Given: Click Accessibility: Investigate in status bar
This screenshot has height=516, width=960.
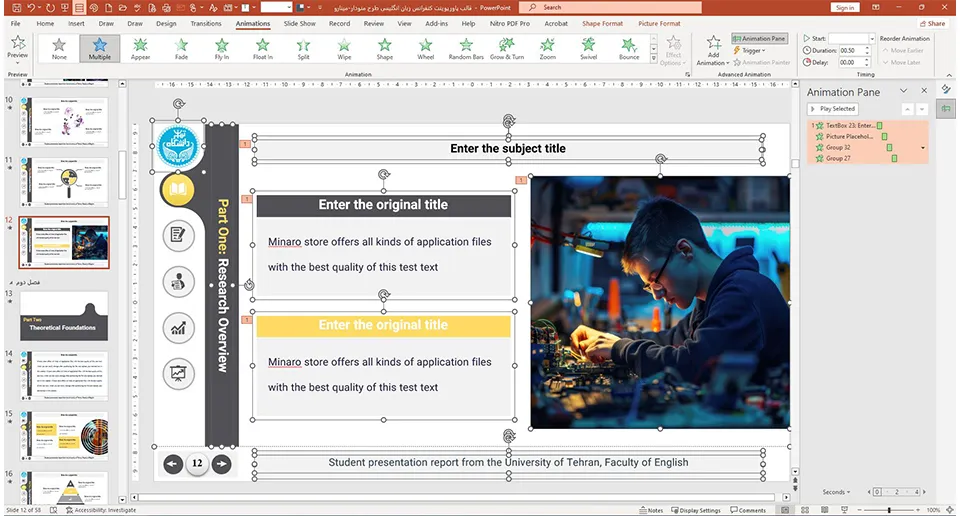Looking at the screenshot, I should coord(101,510).
